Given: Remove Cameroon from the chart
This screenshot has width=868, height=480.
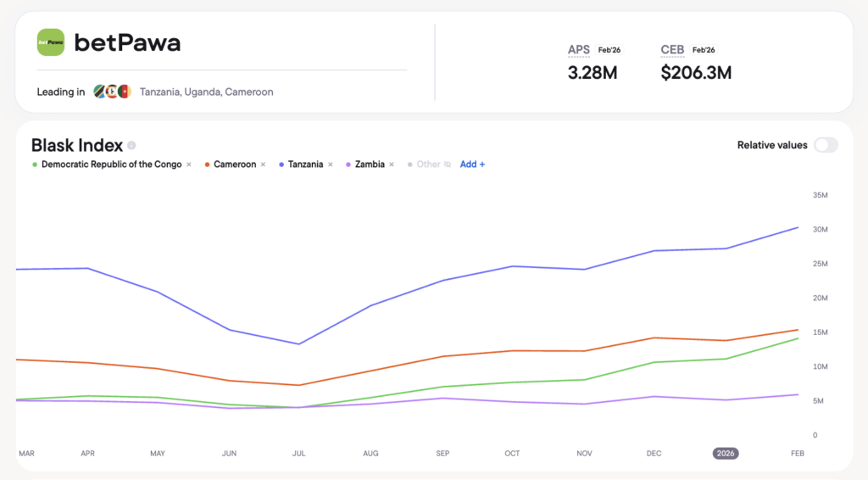Looking at the screenshot, I should [x=263, y=165].
